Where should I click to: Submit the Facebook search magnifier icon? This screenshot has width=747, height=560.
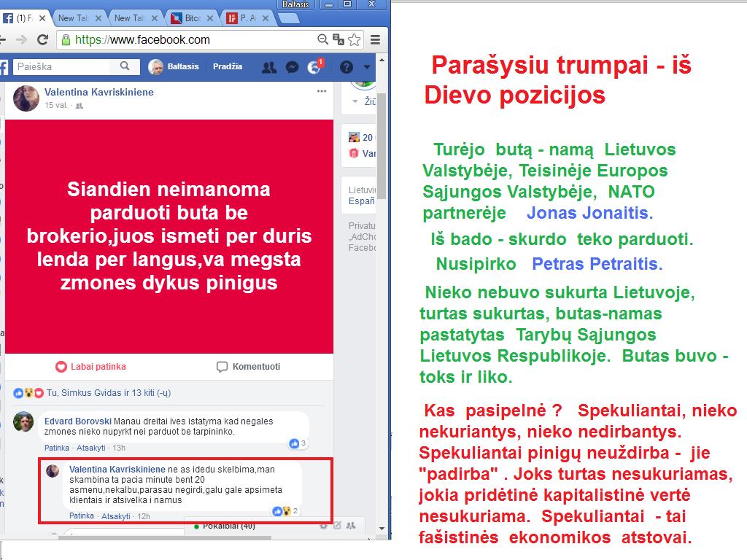pos(125,66)
